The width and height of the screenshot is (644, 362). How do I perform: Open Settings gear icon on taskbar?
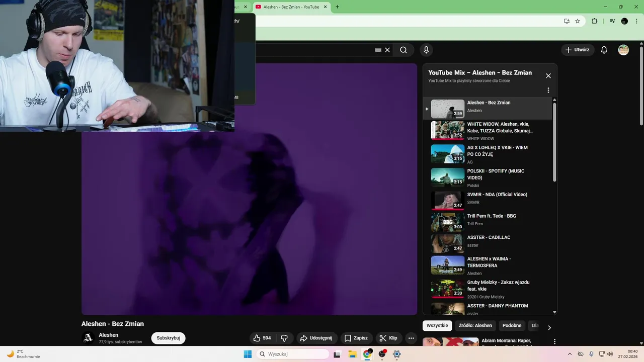pyautogui.click(x=397, y=354)
